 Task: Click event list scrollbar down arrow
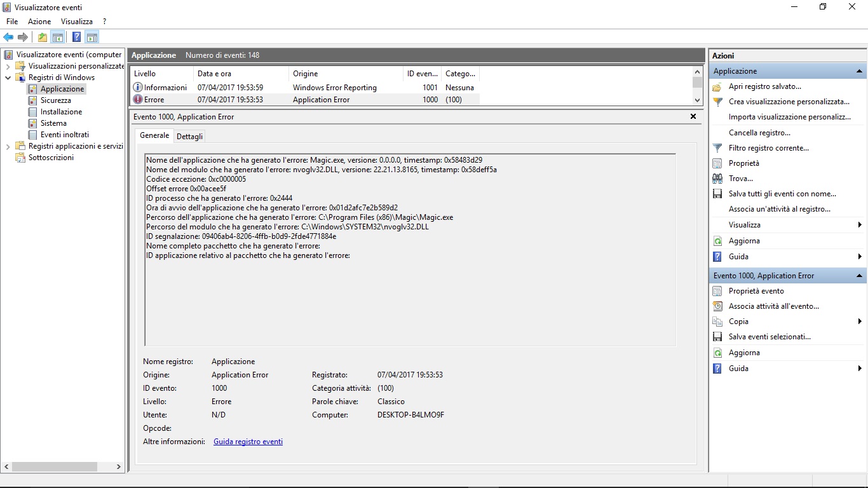(x=697, y=100)
